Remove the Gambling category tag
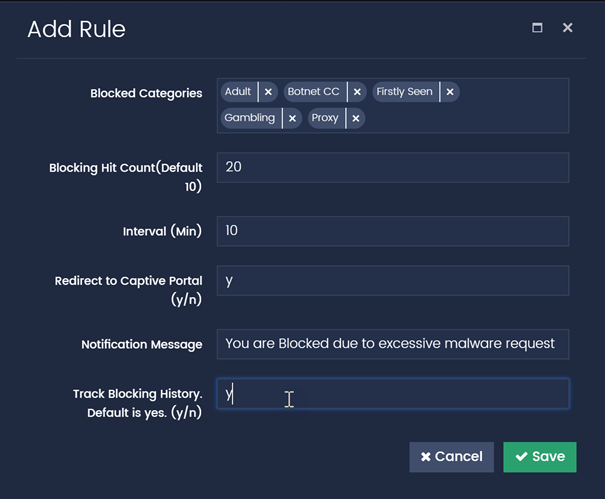The image size is (605, 499). point(292,118)
